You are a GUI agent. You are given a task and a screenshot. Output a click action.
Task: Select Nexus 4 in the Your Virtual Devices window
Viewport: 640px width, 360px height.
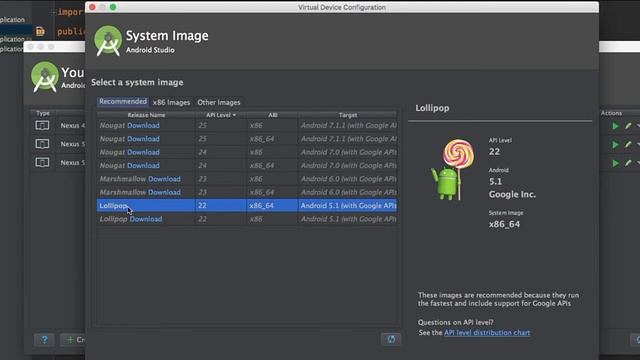[x=72, y=125]
